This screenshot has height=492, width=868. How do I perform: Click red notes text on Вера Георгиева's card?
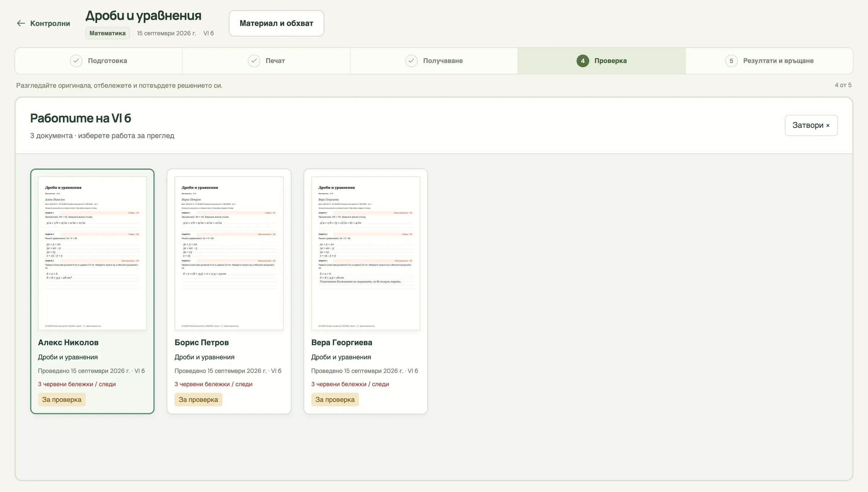point(350,384)
